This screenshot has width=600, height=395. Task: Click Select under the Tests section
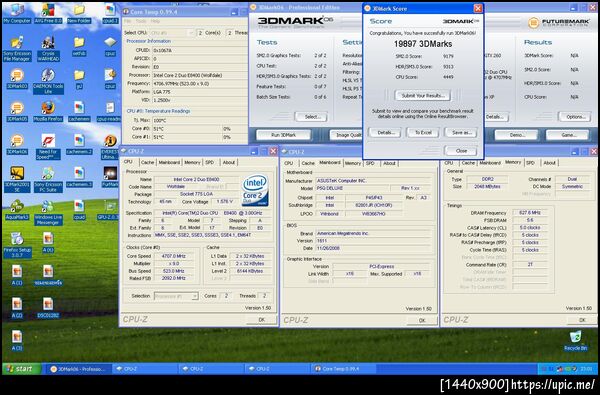point(311,116)
